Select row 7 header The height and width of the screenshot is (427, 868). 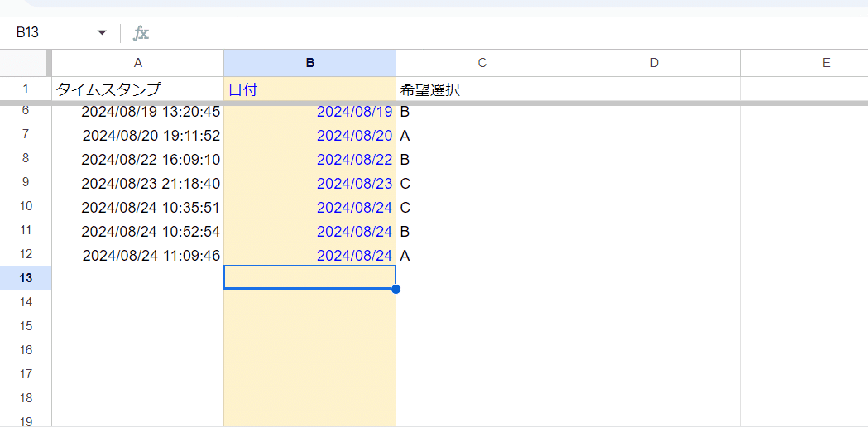26,135
